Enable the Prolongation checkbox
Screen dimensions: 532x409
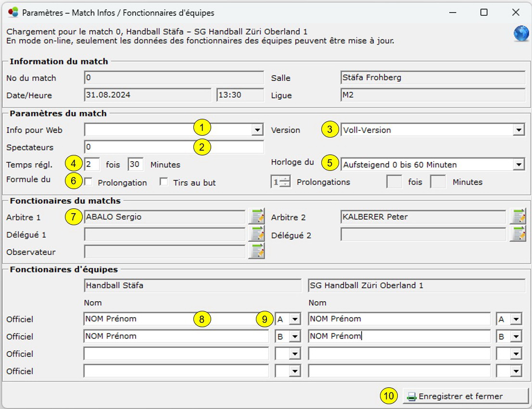tap(89, 182)
